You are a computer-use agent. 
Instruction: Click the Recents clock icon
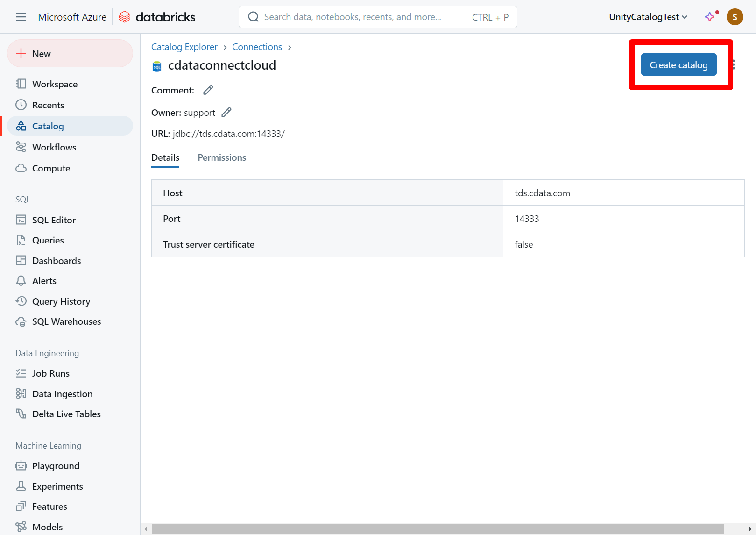pyautogui.click(x=21, y=105)
